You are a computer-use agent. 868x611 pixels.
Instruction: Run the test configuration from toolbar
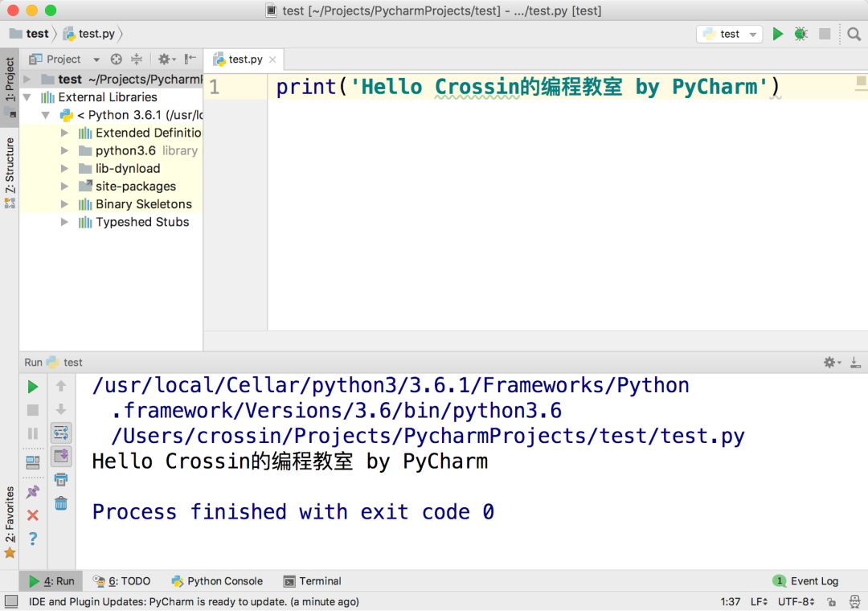pyautogui.click(x=778, y=35)
